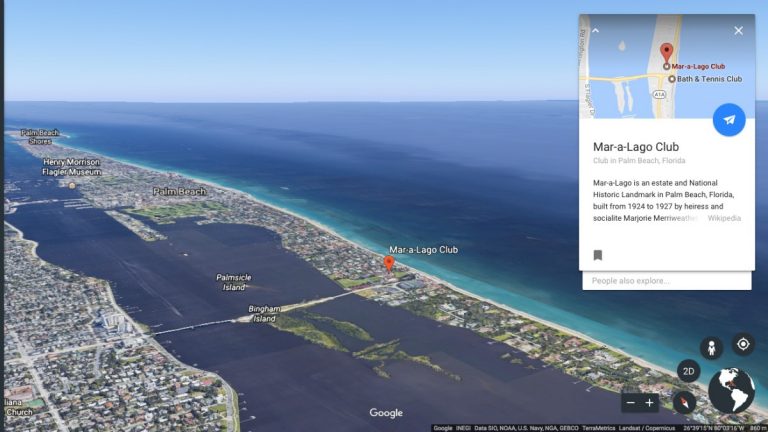Click the Mar-a-Lago Club mini map label

tap(698, 66)
